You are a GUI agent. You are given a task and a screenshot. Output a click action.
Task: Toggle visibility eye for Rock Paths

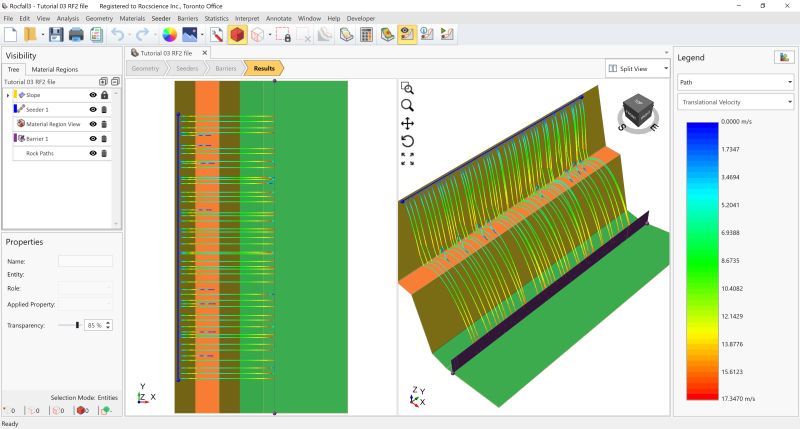click(93, 153)
